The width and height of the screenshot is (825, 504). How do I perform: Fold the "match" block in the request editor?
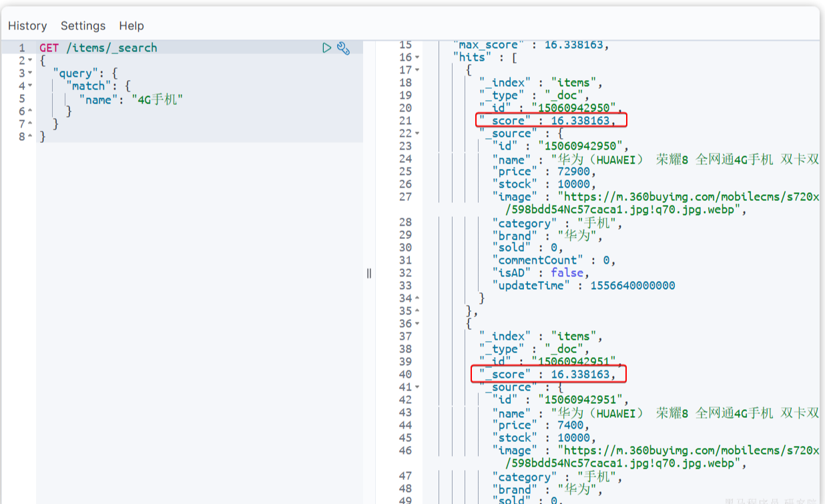pyautogui.click(x=30, y=86)
